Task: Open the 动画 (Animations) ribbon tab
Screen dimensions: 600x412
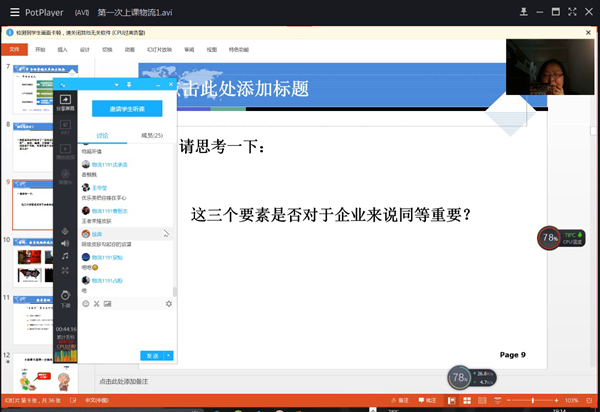Action: point(130,50)
